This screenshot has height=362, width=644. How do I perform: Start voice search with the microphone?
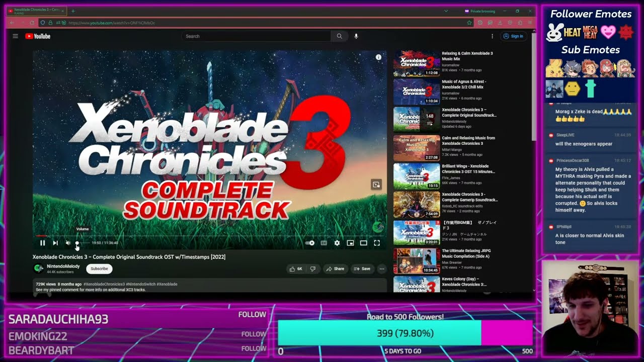tap(356, 36)
